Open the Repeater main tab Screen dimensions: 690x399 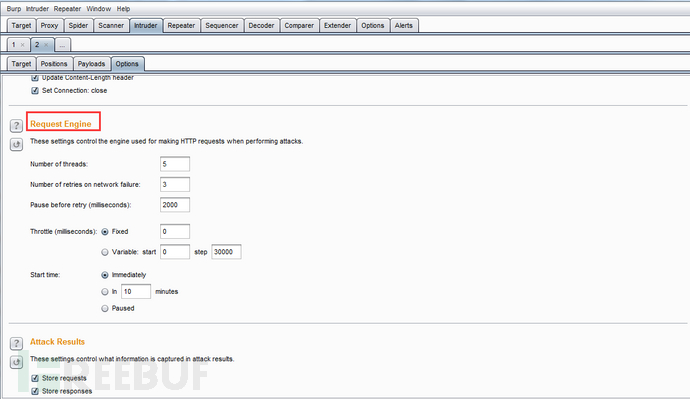pyautogui.click(x=181, y=26)
